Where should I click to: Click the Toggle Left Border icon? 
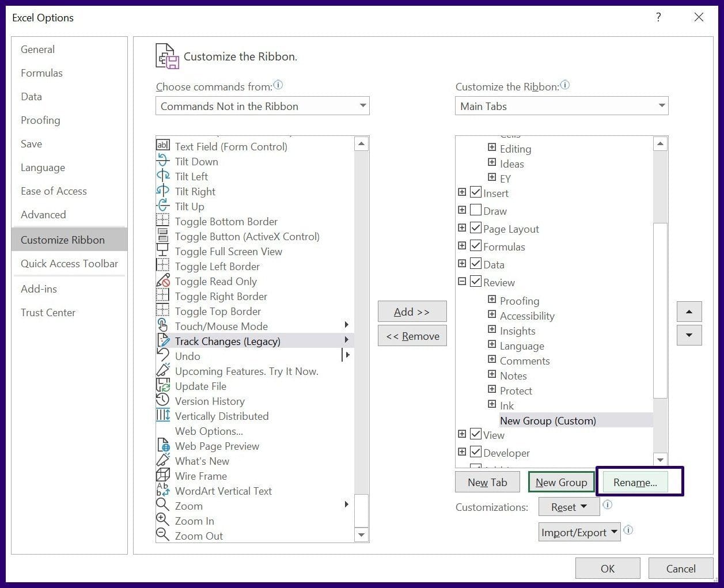(163, 265)
